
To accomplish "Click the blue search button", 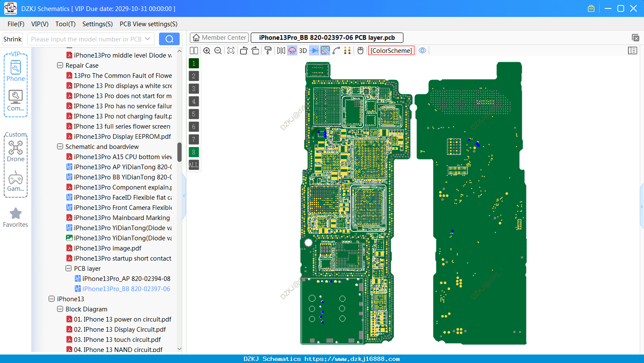I will 169,39.
